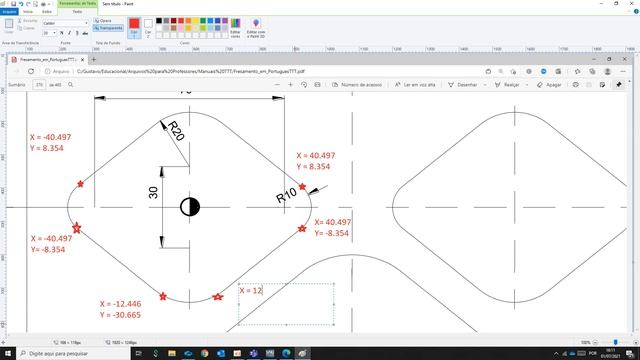Select the Cor 2 background color box

click(x=148, y=27)
